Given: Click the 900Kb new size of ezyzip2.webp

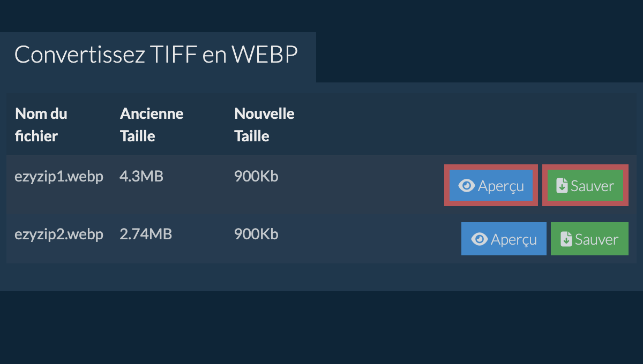Looking at the screenshot, I should tap(256, 234).
